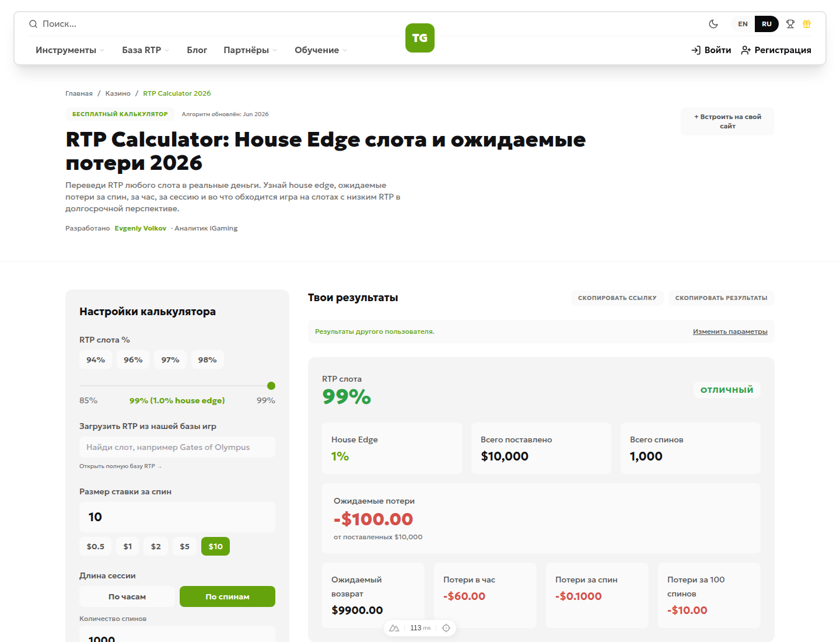Click Войти to log in
This screenshot has width=840, height=642.
(x=711, y=50)
